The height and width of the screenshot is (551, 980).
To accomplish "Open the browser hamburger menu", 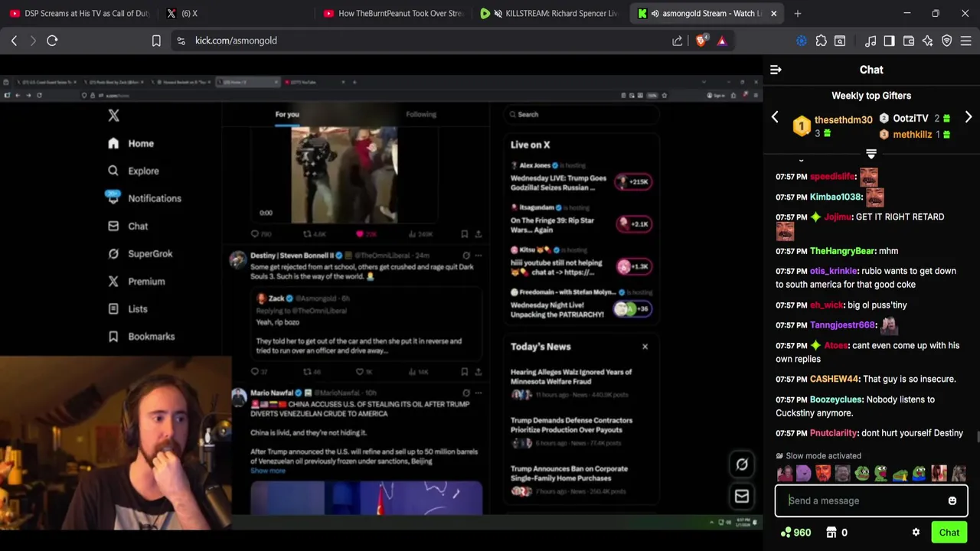I will [x=965, y=41].
